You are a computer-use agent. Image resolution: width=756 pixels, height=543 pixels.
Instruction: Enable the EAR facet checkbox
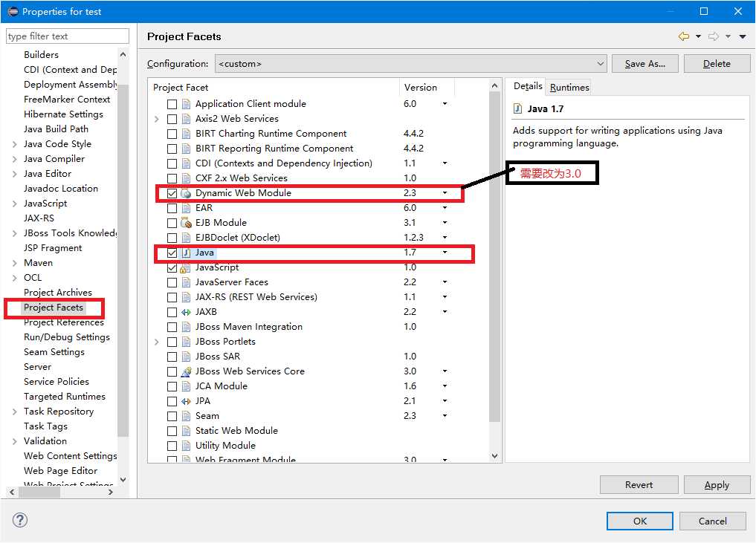click(x=172, y=208)
